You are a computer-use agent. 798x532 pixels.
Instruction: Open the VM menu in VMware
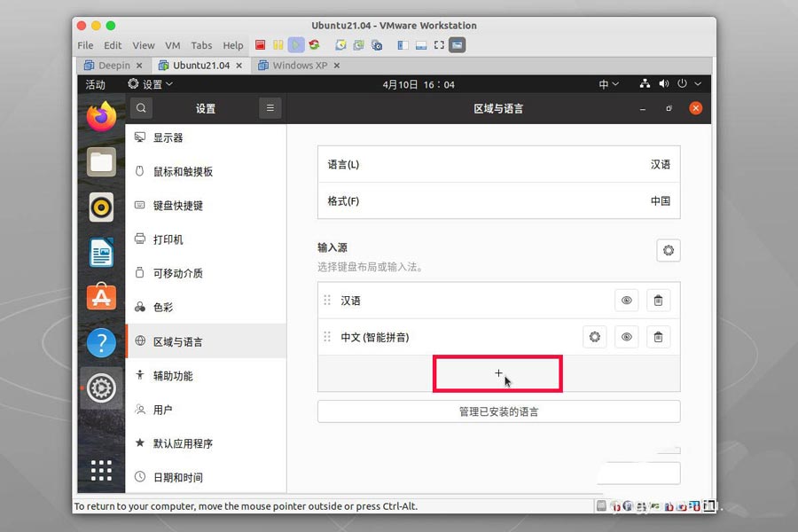pos(172,45)
